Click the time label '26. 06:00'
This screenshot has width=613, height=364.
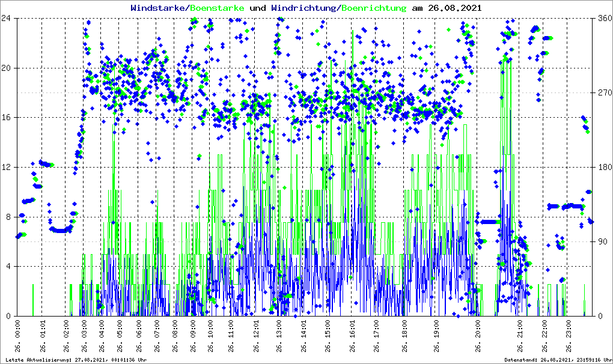pyautogui.click(x=138, y=336)
